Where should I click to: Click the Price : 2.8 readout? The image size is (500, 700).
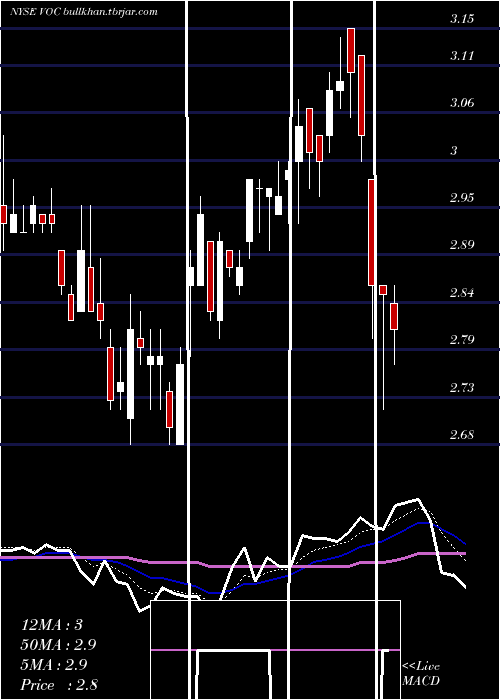(59, 685)
